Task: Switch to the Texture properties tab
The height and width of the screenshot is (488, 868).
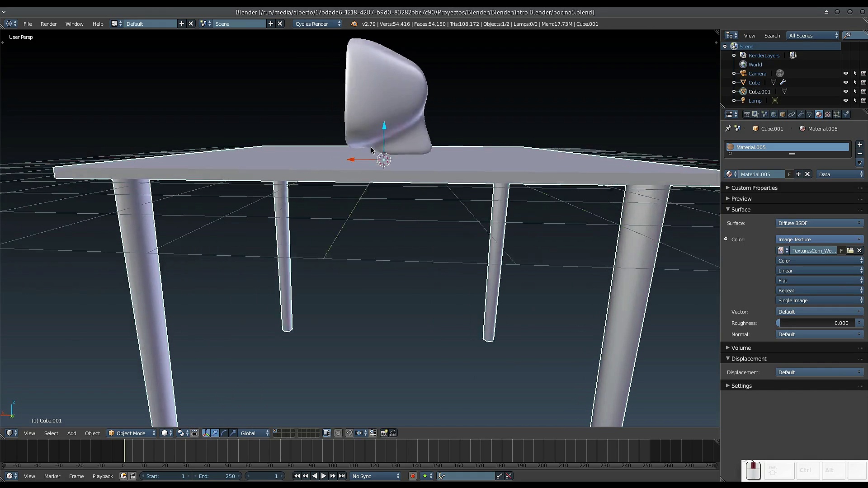Action: point(828,114)
